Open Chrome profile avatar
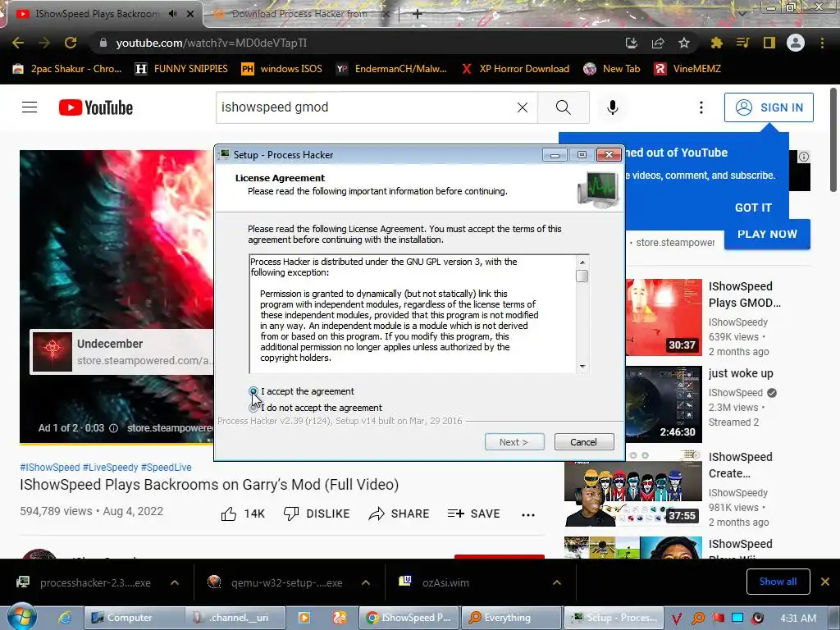Image resolution: width=840 pixels, height=630 pixels. click(x=796, y=43)
